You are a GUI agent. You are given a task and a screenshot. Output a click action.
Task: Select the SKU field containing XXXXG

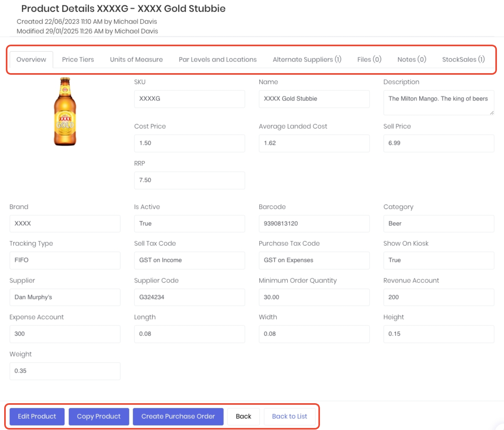tap(189, 99)
